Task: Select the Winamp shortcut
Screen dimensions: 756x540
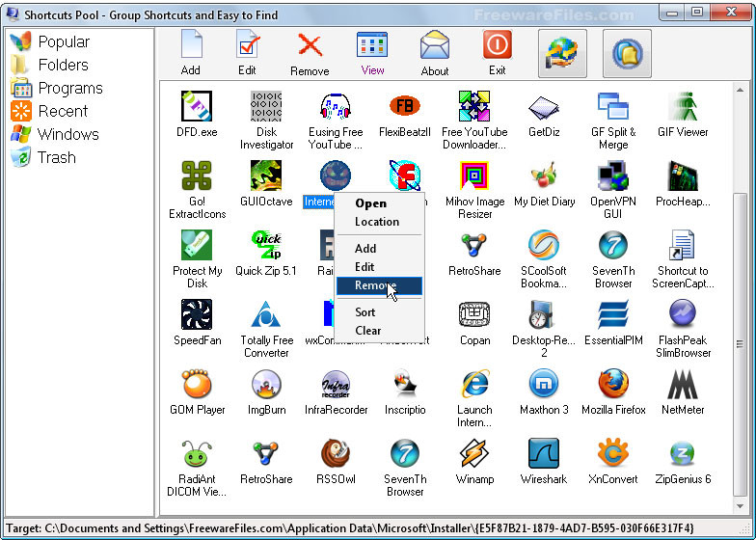Action: [474, 461]
